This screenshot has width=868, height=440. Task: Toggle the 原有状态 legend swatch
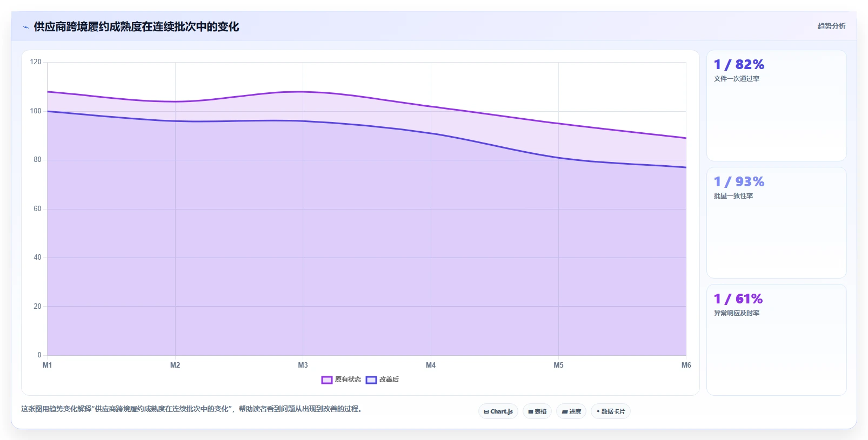[x=326, y=380]
